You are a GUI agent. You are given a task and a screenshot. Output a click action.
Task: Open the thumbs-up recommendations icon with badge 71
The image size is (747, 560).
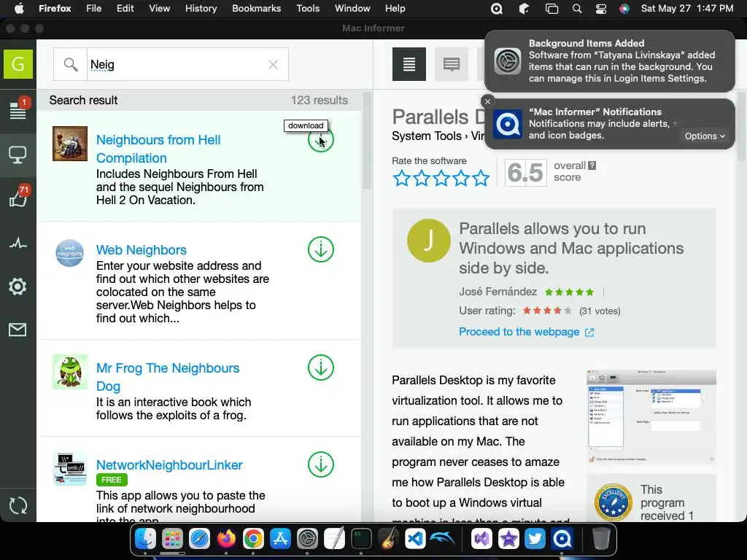click(18, 196)
